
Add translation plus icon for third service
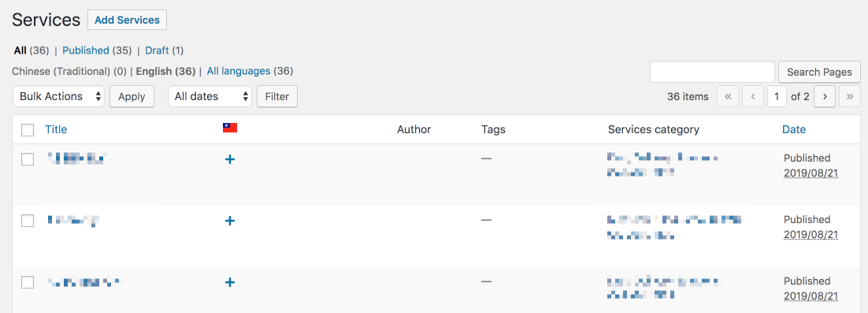tap(230, 282)
